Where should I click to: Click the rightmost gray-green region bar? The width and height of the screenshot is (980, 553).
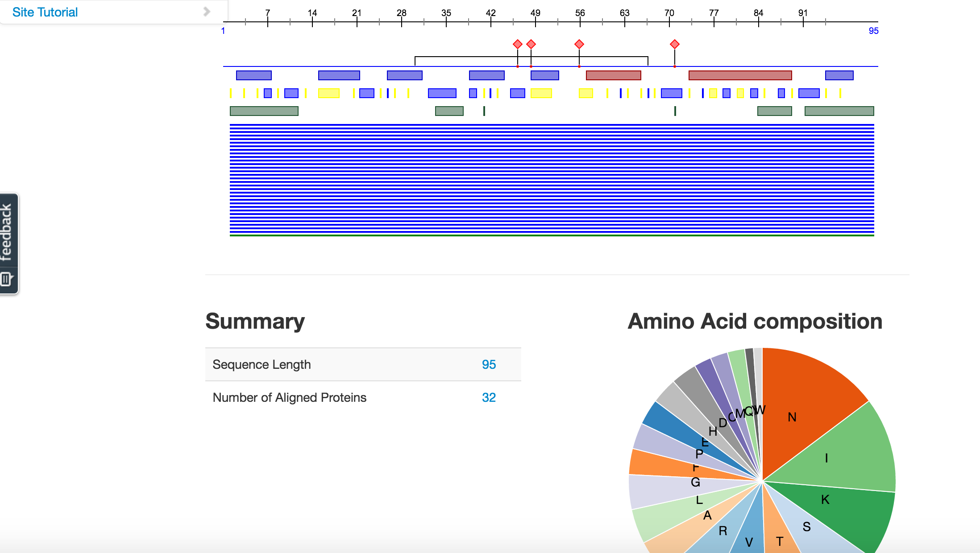pos(839,111)
